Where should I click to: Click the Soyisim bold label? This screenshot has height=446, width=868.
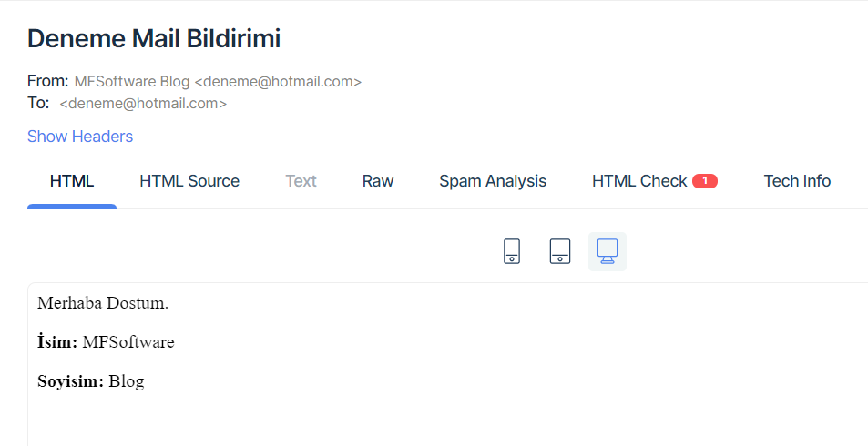pos(71,381)
